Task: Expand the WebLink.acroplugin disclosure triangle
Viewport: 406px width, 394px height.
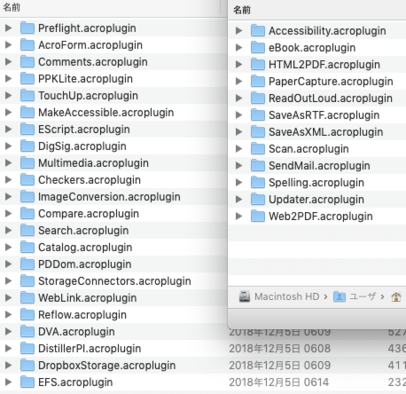Action: pos(8,298)
